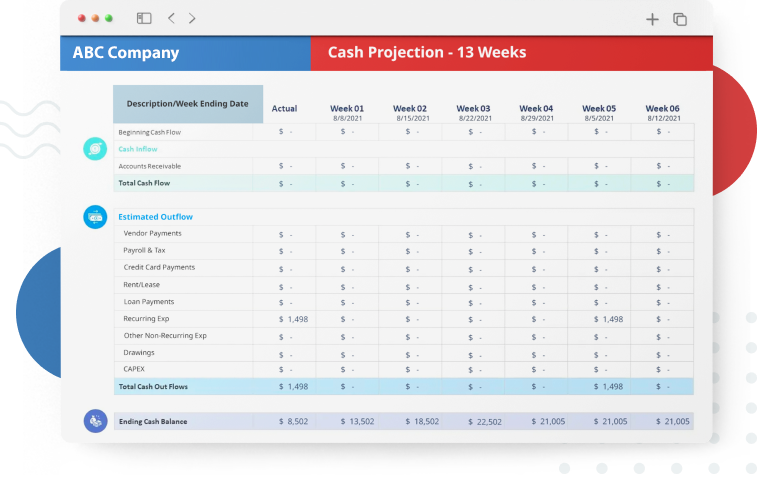Click the Ending Cash Balance row label
Screen dimensions: 763x480
tap(153, 422)
